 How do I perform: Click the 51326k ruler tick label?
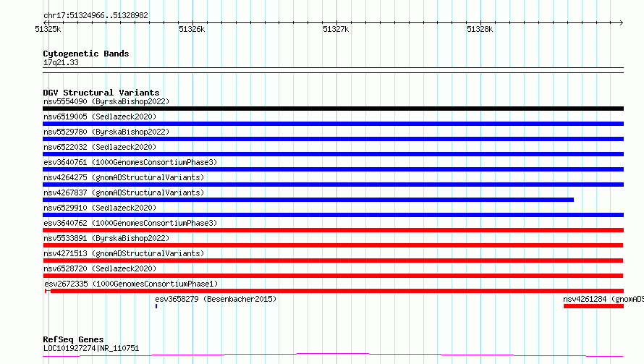pos(192,29)
